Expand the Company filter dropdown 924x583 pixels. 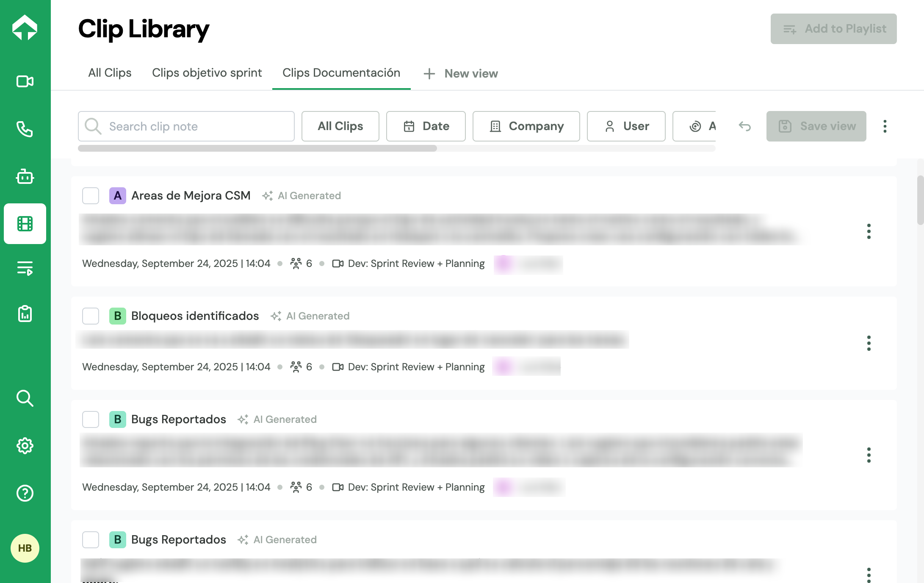(526, 126)
